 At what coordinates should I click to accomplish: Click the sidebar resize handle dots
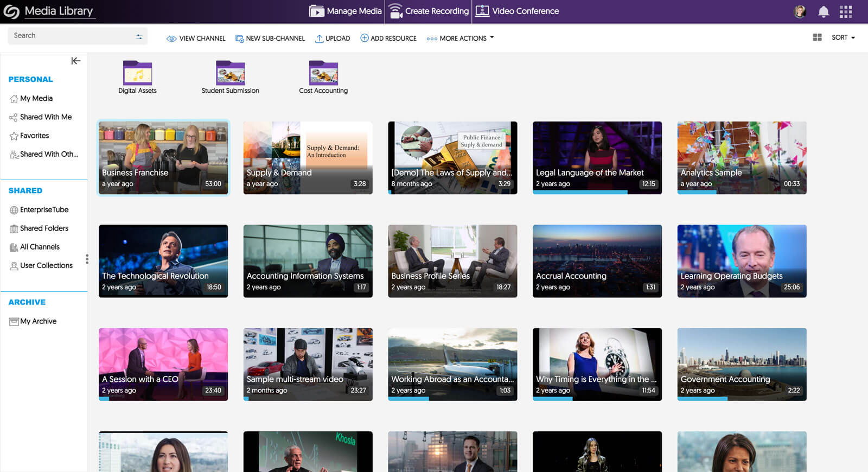tap(87, 259)
